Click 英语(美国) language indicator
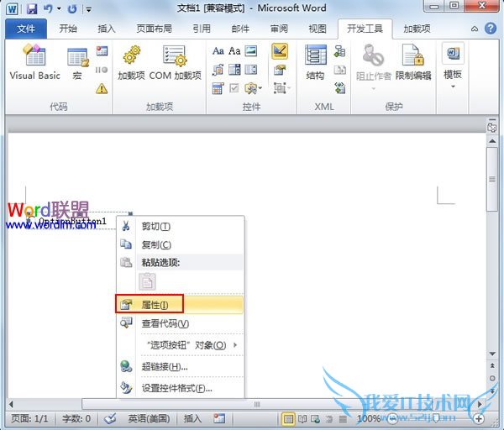The height and width of the screenshot is (430, 504). point(149,418)
